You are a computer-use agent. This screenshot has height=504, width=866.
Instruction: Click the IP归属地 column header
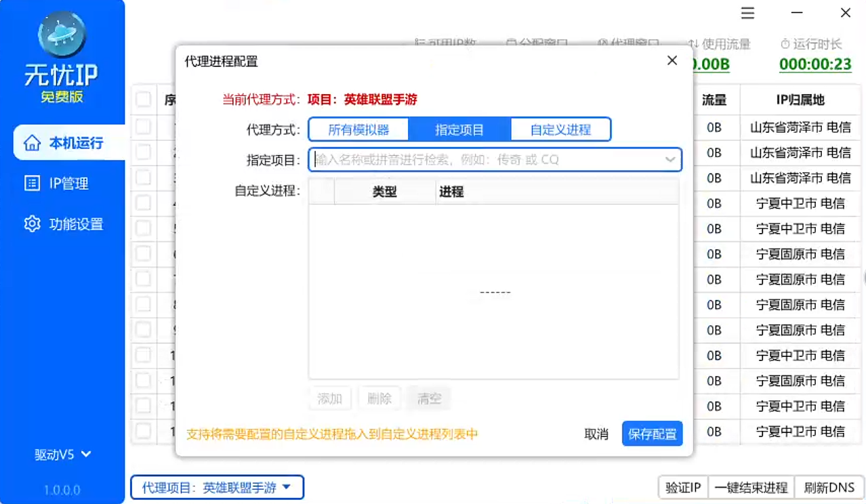800,100
